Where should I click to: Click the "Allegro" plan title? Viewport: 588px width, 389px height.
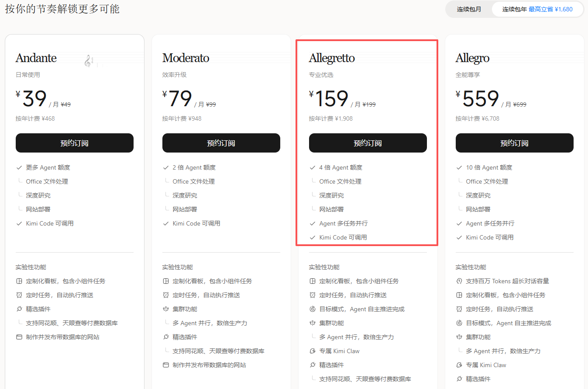coord(472,59)
